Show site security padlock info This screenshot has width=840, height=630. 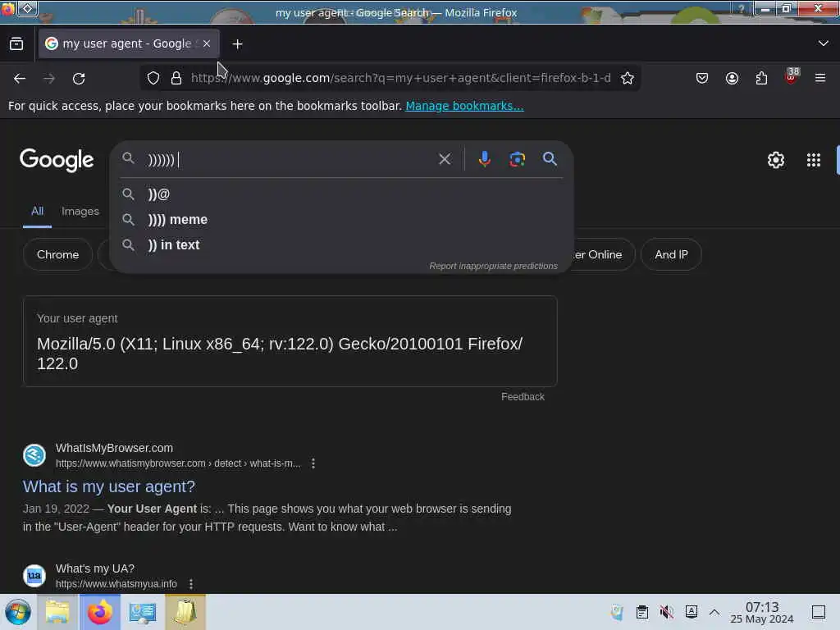click(176, 78)
